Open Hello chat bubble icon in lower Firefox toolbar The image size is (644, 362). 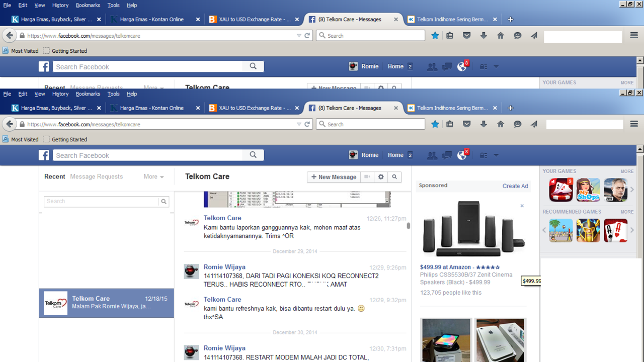(x=517, y=124)
